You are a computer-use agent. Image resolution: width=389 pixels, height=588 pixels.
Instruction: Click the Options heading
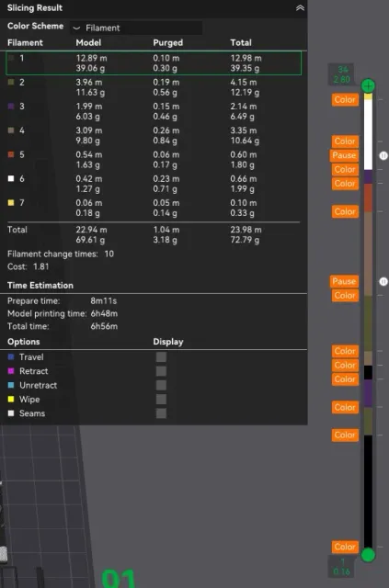(23, 342)
